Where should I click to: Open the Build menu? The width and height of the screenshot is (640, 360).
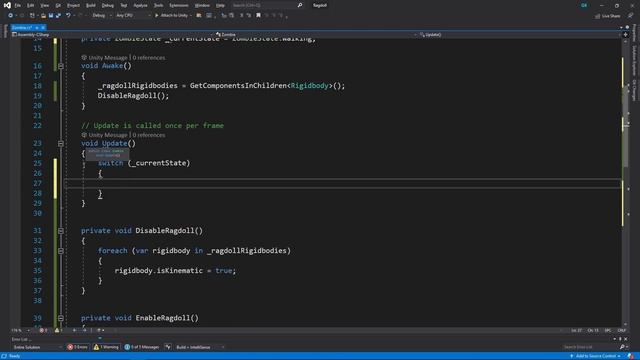(x=91, y=5)
